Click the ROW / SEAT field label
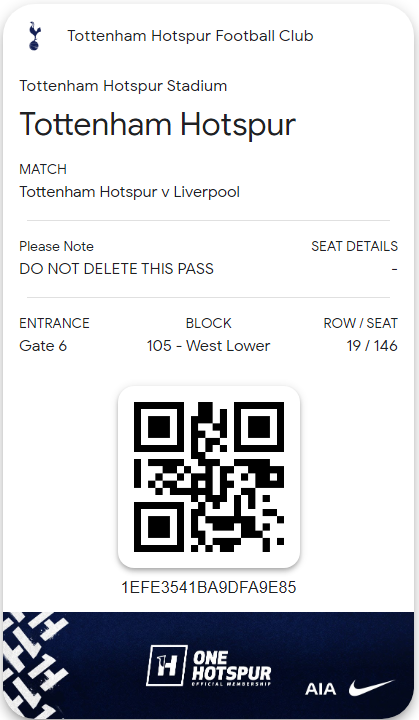419x720 pixels. click(361, 323)
